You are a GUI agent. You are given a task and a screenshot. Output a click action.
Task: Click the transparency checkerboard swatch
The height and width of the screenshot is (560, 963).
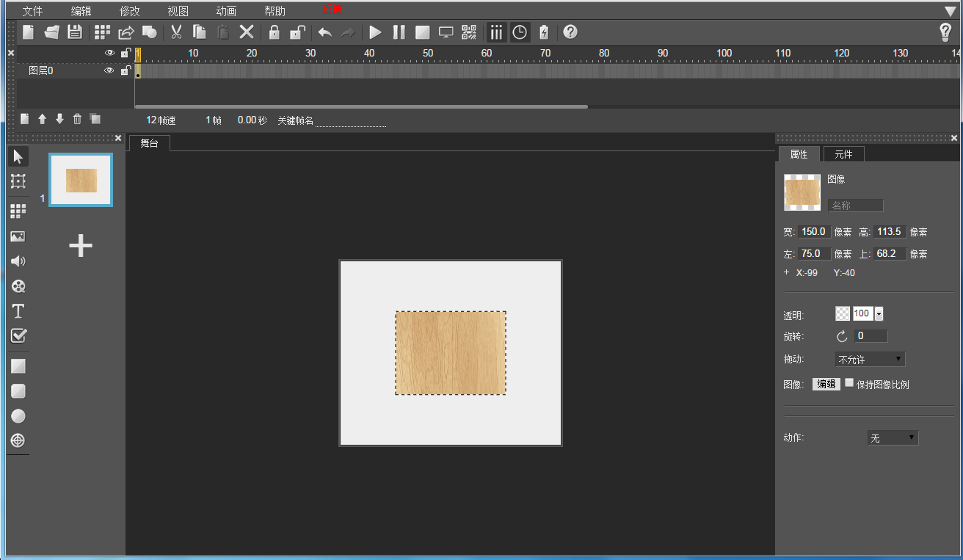(x=843, y=314)
